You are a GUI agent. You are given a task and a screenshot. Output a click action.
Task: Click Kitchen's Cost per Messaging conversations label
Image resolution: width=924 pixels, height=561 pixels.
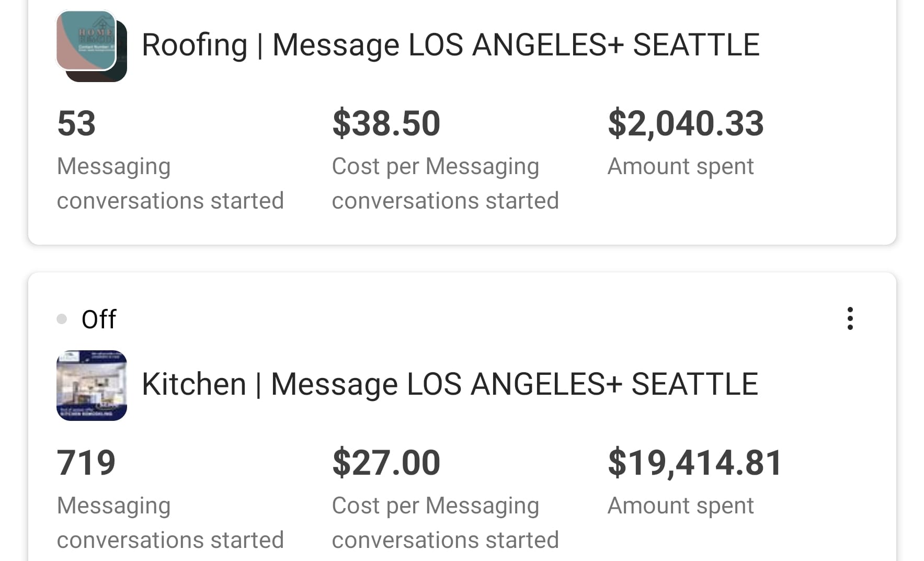(445, 523)
